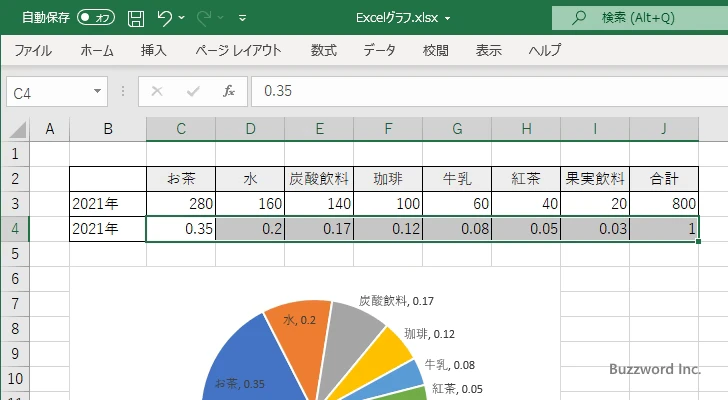Click the Undo arrow icon
Viewport: 728px width, 400px height.
pos(164,18)
